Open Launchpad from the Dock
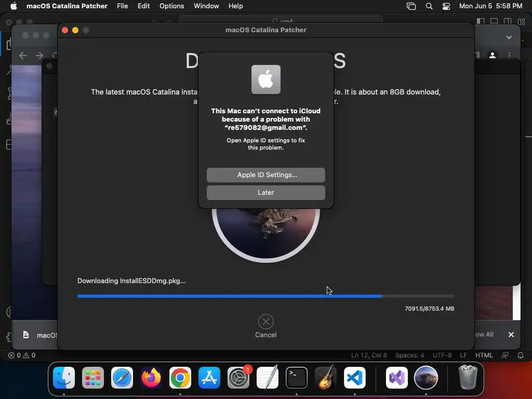 [93, 378]
